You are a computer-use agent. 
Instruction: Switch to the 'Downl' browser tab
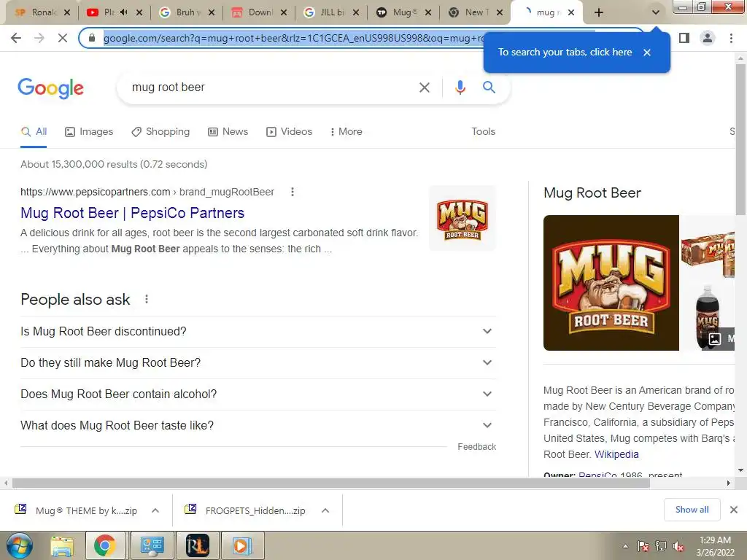click(258, 12)
